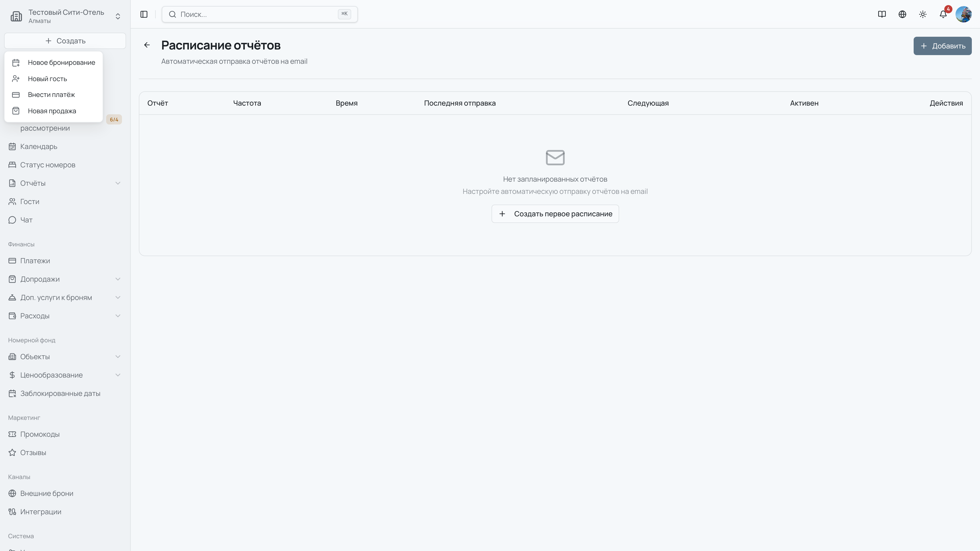
Task: Open Внешние брони in the sidebar
Action: pos(65,494)
